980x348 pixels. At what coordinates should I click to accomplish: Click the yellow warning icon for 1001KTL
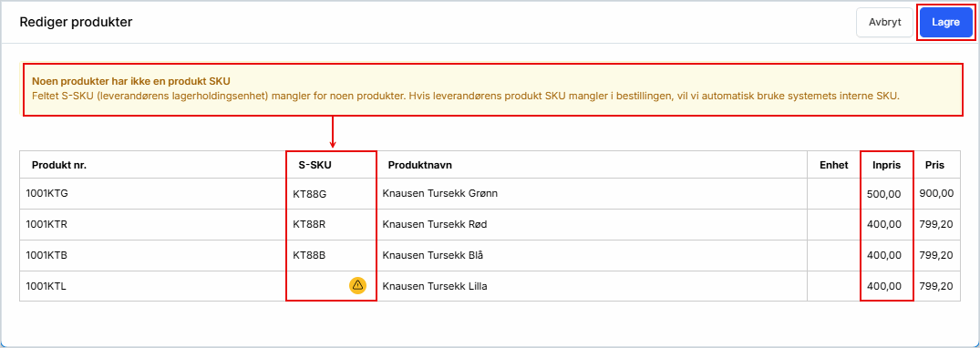tap(357, 285)
